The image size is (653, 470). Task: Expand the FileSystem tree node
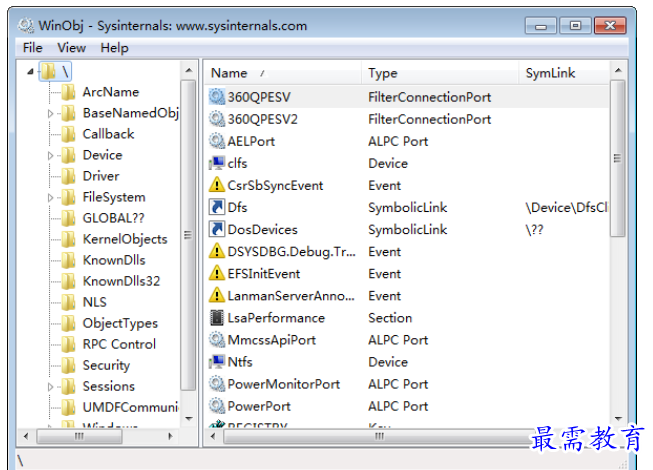[x=50, y=197]
